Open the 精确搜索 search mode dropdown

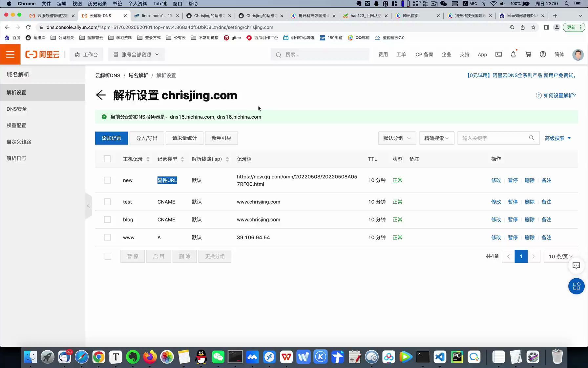pyautogui.click(x=436, y=138)
